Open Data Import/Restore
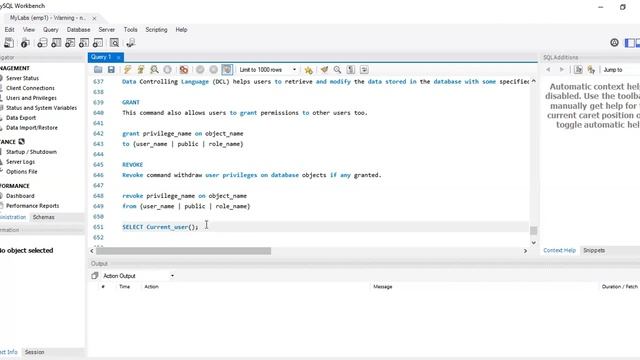 tap(31, 128)
